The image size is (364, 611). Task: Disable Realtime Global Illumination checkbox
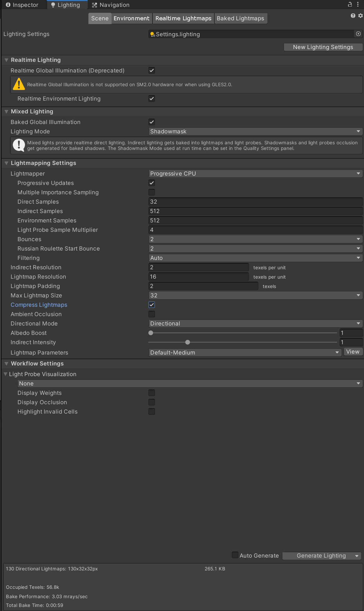(152, 71)
